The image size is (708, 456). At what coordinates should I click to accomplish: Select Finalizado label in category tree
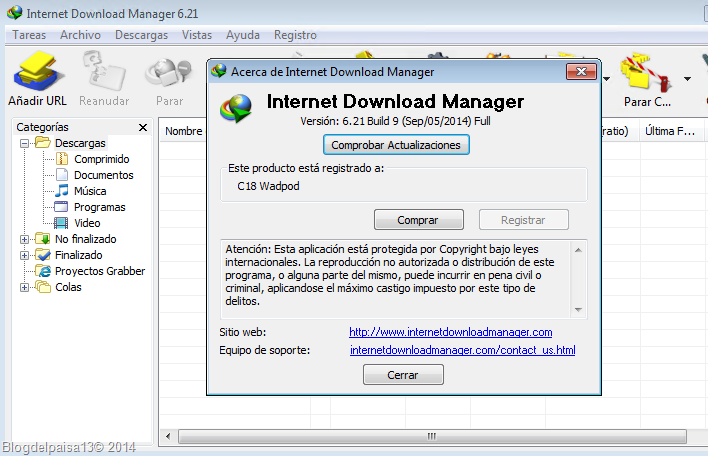(79, 255)
